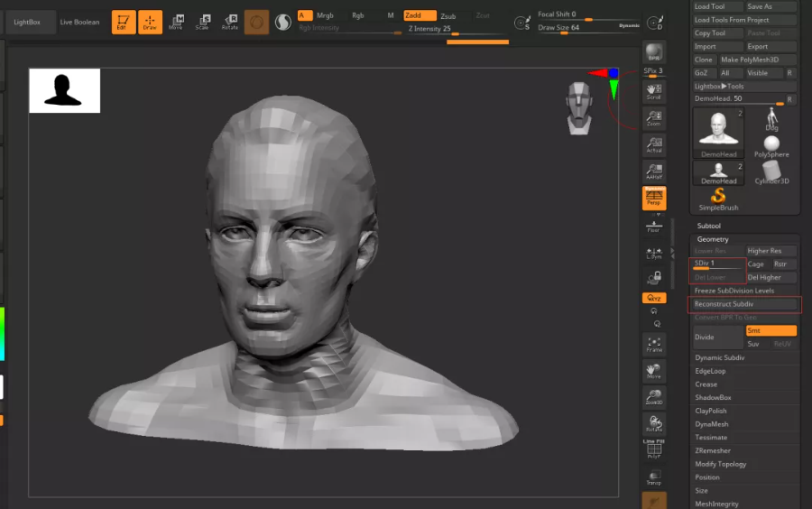Switch to the Move transform tool
812x509 pixels.
[176, 23]
